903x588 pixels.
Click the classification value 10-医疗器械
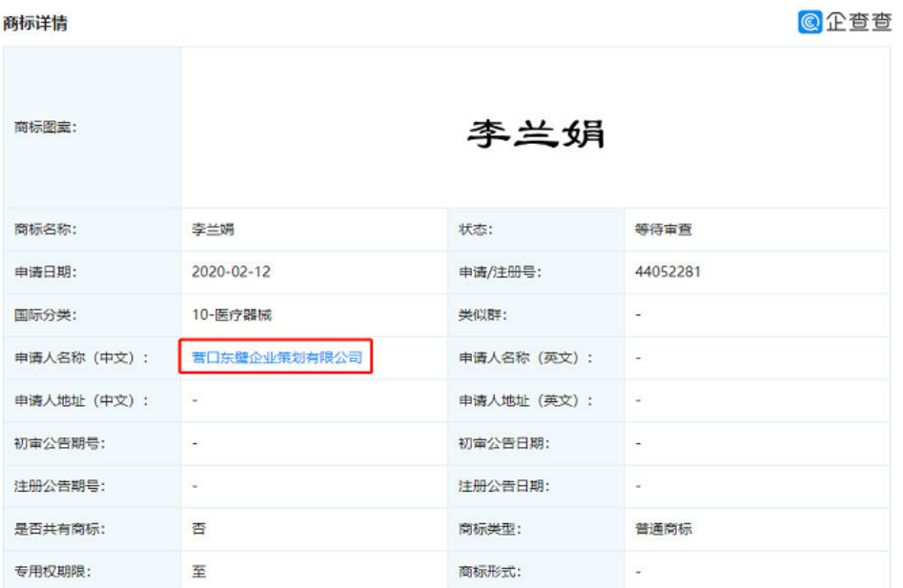(232, 314)
